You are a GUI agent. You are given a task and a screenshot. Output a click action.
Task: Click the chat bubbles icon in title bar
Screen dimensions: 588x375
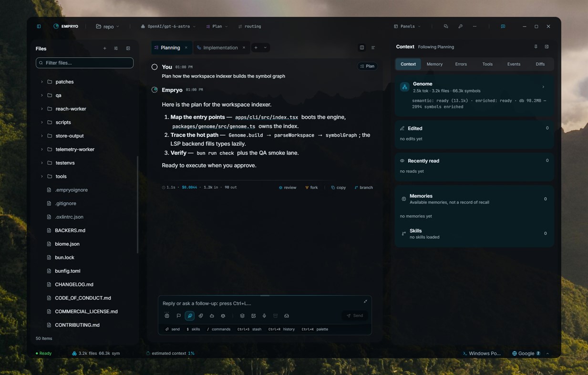(x=446, y=26)
